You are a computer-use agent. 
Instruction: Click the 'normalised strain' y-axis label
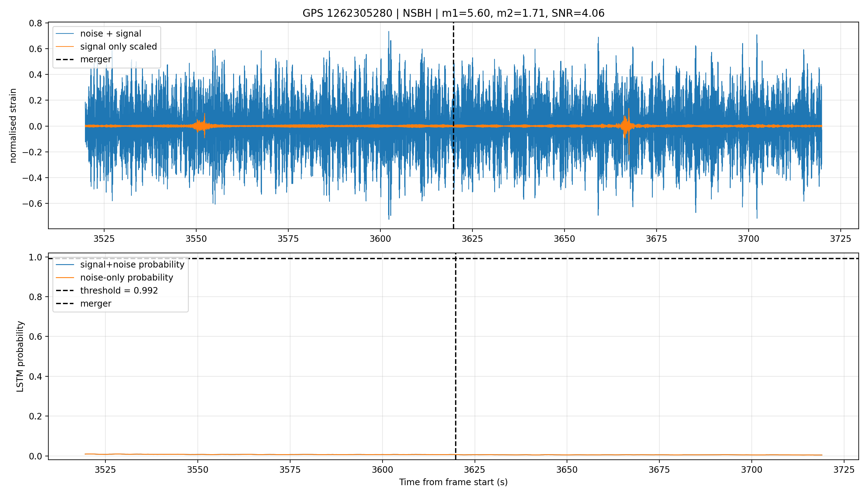coord(13,126)
